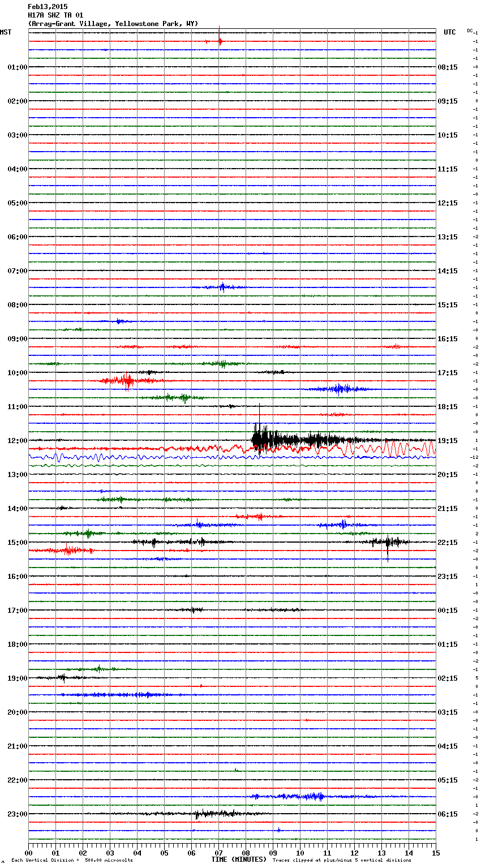Select the 20:00 MST time label
Viewport: 481px width, 868px height.
18,712
